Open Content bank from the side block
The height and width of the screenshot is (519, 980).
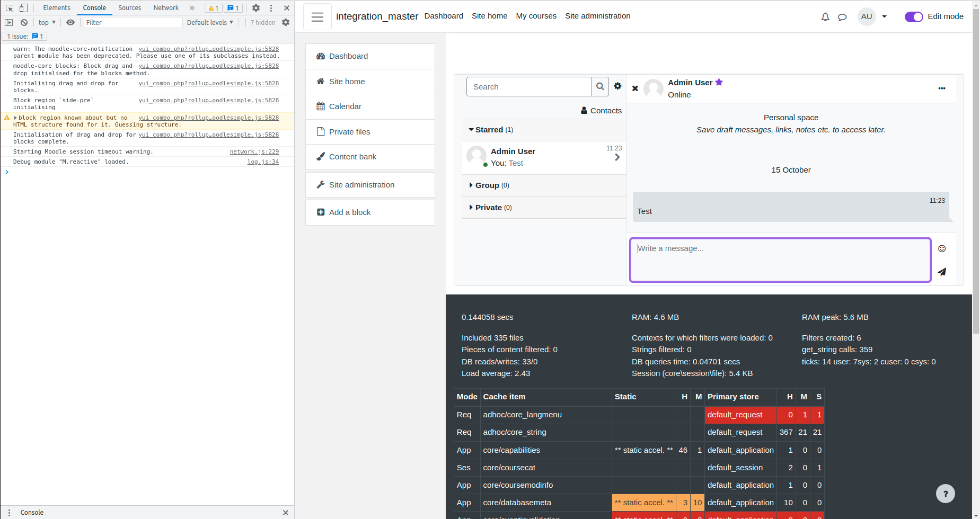[x=370, y=157]
